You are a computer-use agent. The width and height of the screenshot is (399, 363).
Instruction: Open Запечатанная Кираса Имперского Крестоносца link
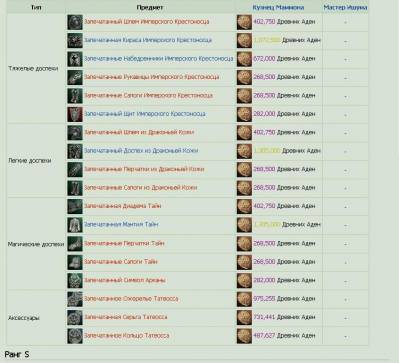pos(148,40)
